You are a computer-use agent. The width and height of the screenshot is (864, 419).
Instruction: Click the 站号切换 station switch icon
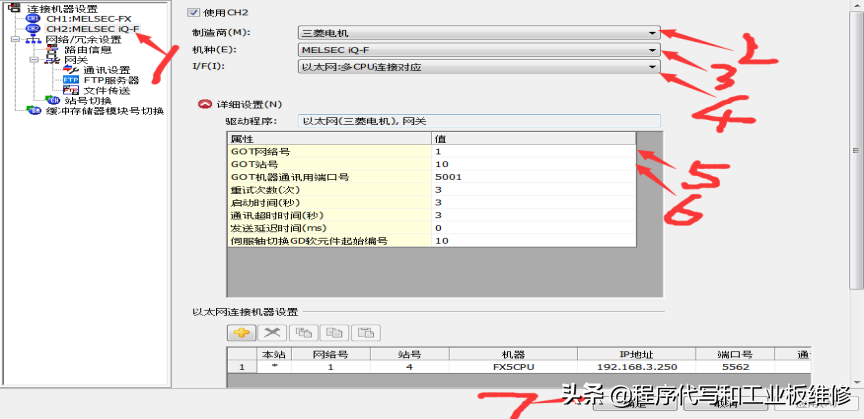pos(53,100)
